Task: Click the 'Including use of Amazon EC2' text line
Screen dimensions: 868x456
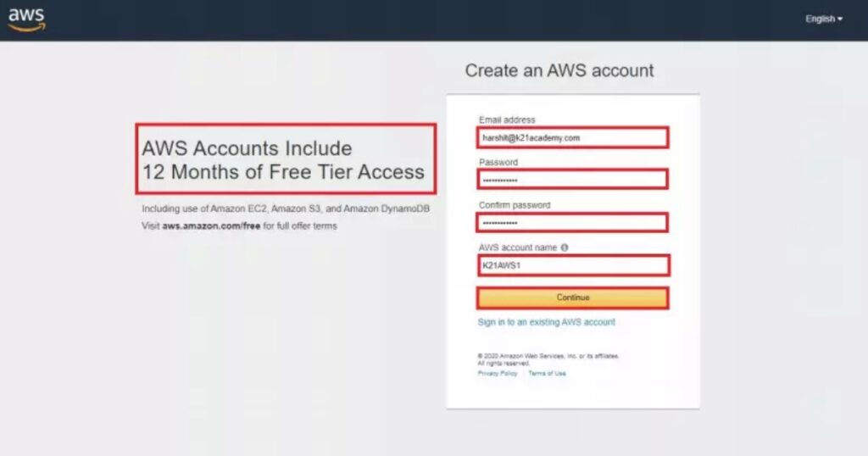Action: [x=286, y=209]
